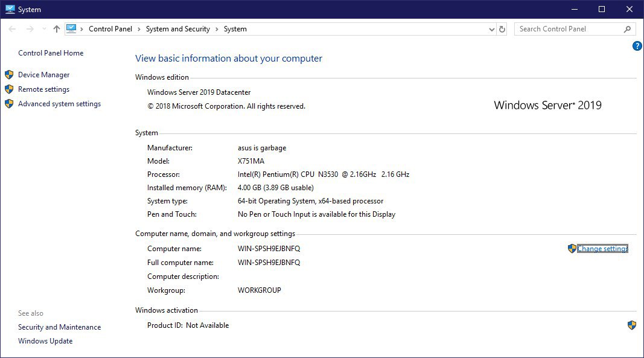This screenshot has height=358, width=644.
Task: Expand chevron after System and Security
Action: [x=217, y=29]
